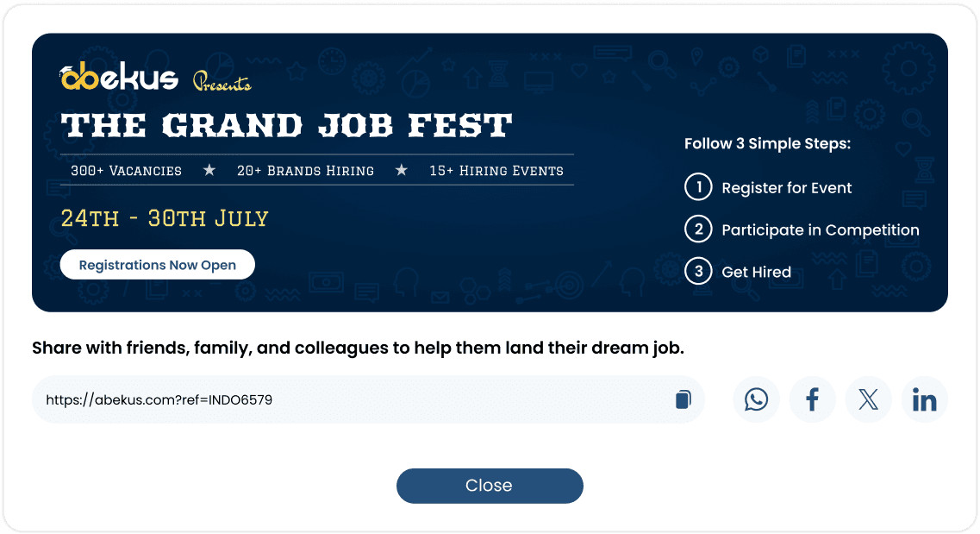Screen dimensions: 980x534
Task: Click the Get Hired step
Action: pos(756,272)
